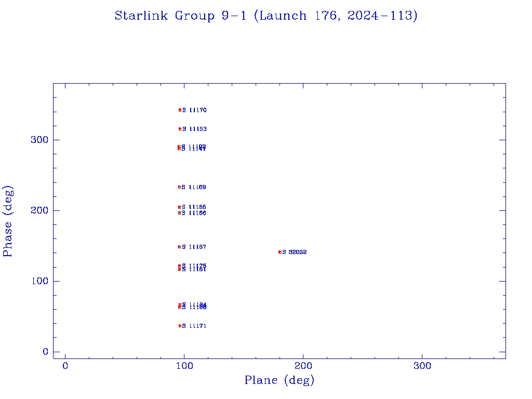532x399 pixels.
Task: Select the 'S 11153' satellite label
Action: [195, 129]
